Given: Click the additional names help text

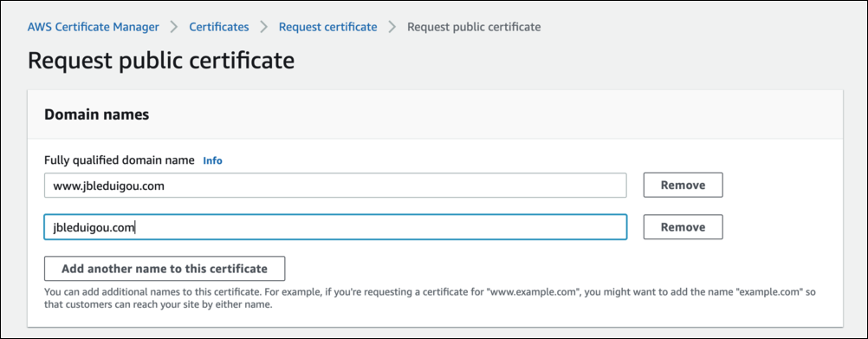Looking at the screenshot, I should [431, 298].
